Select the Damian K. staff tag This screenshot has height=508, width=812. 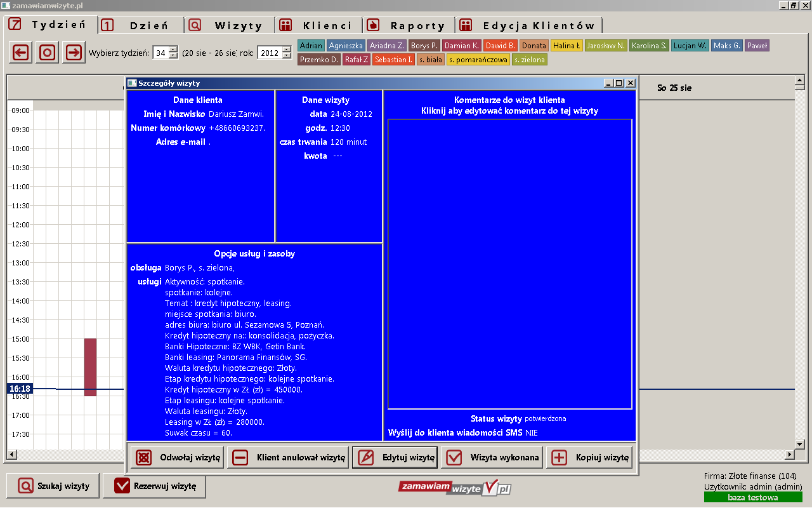(461, 46)
